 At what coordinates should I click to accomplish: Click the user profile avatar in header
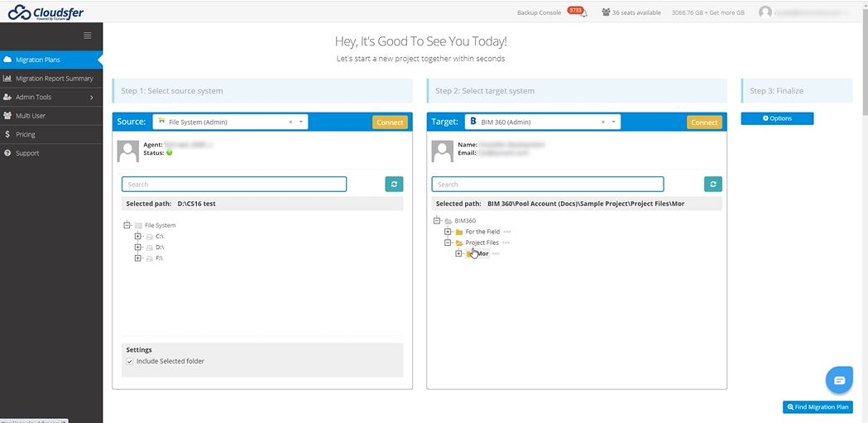pyautogui.click(x=765, y=12)
